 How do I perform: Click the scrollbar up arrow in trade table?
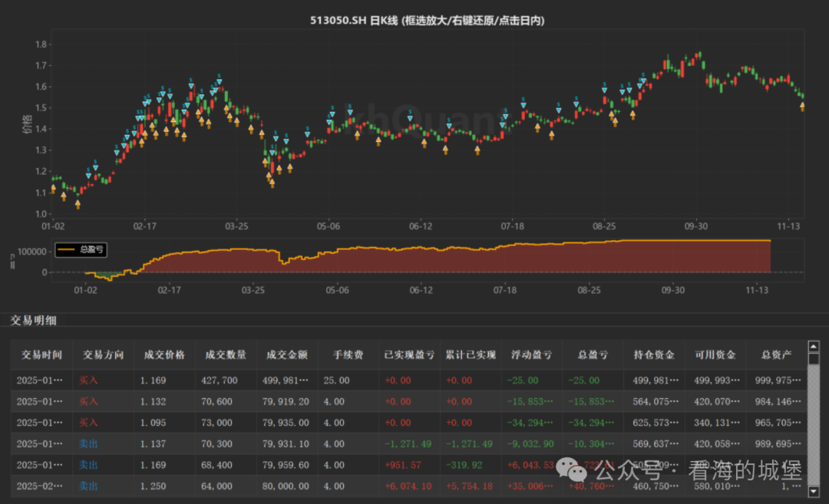814,347
